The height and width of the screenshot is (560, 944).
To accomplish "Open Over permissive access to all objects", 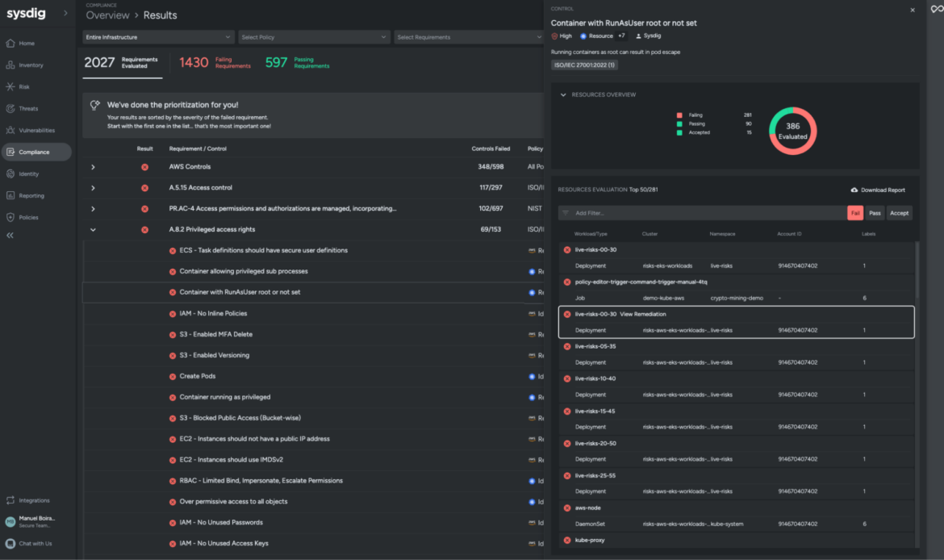I will pos(233,502).
